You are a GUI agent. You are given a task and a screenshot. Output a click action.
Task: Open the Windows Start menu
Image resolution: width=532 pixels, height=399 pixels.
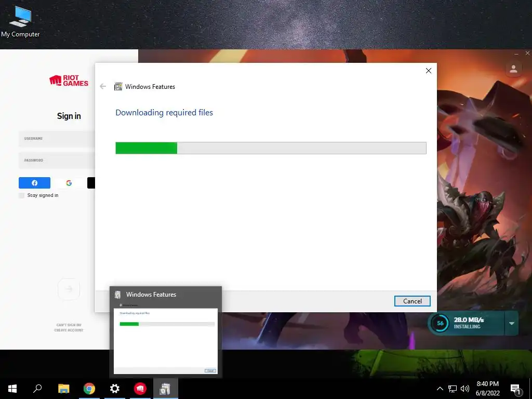[12, 389]
